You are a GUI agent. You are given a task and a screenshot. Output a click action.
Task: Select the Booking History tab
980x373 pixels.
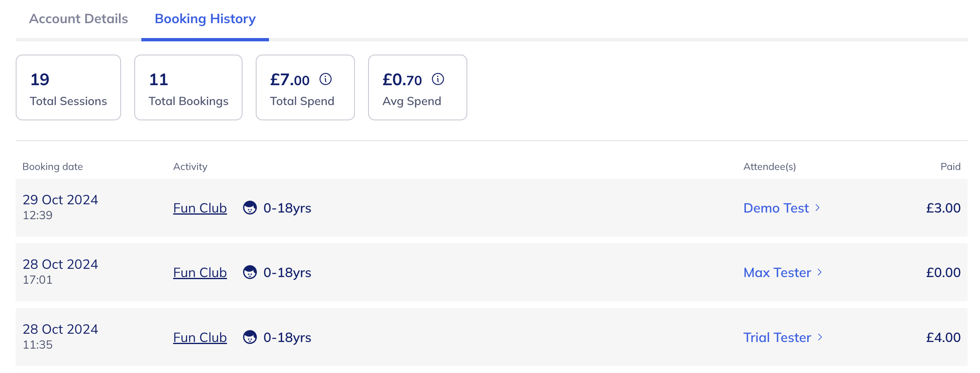point(205,19)
